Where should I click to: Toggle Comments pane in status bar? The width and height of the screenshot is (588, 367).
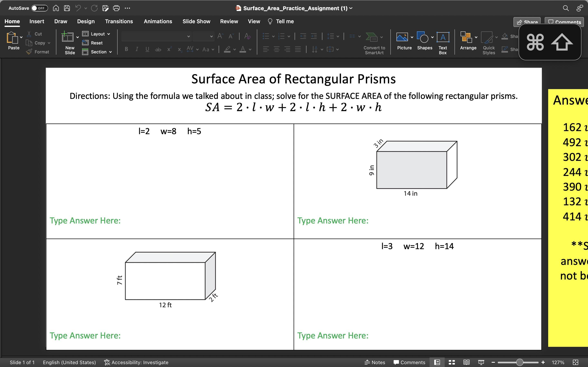tap(409, 362)
